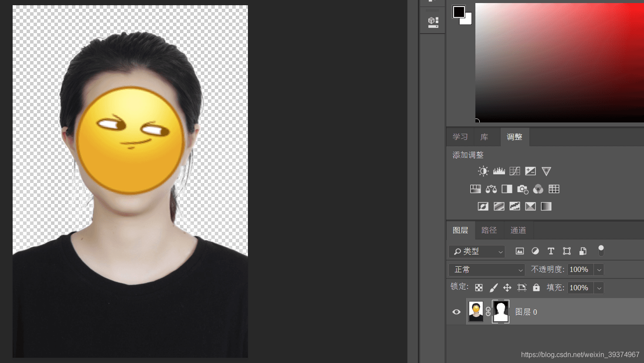
Task: Filter layers by adjustment layers
Action: pos(535,251)
